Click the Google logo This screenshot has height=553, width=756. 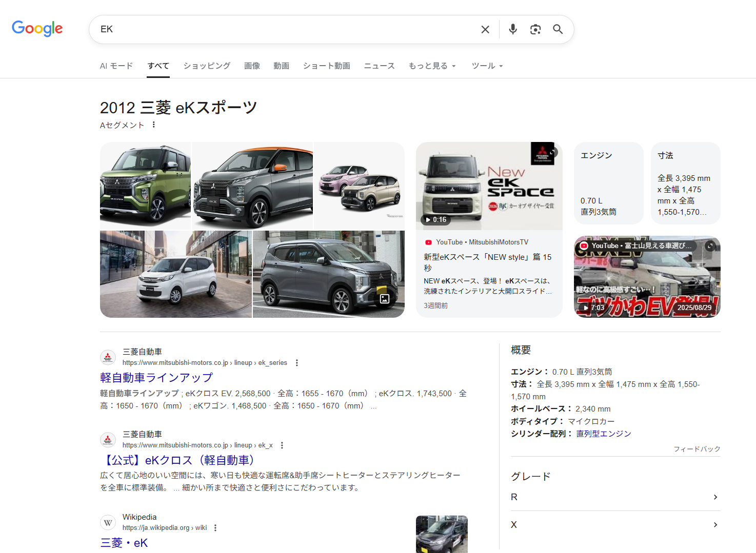pyautogui.click(x=37, y=29)
